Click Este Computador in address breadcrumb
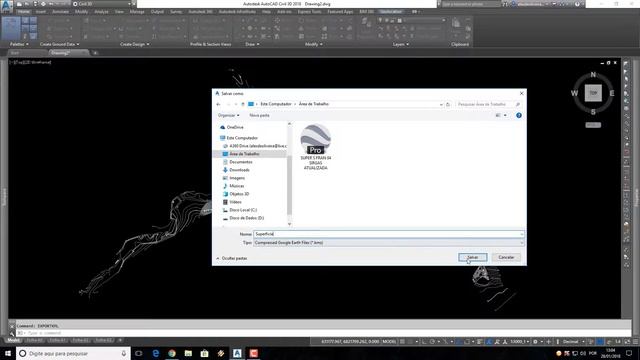Viewport: 640px width, 360px height. point(276,104)
